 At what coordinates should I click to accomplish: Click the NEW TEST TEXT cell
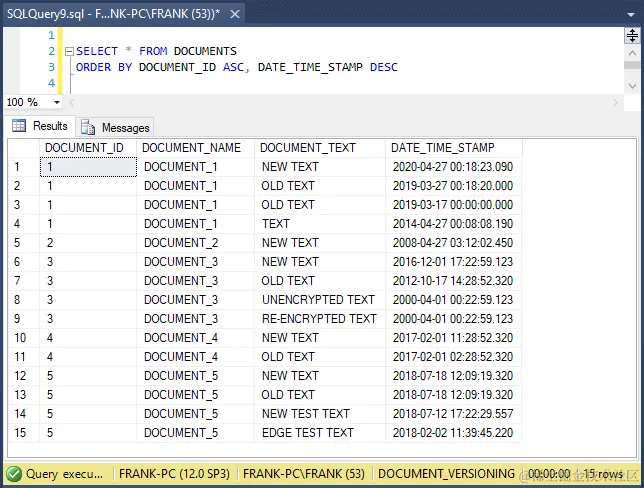click(320, 414)
